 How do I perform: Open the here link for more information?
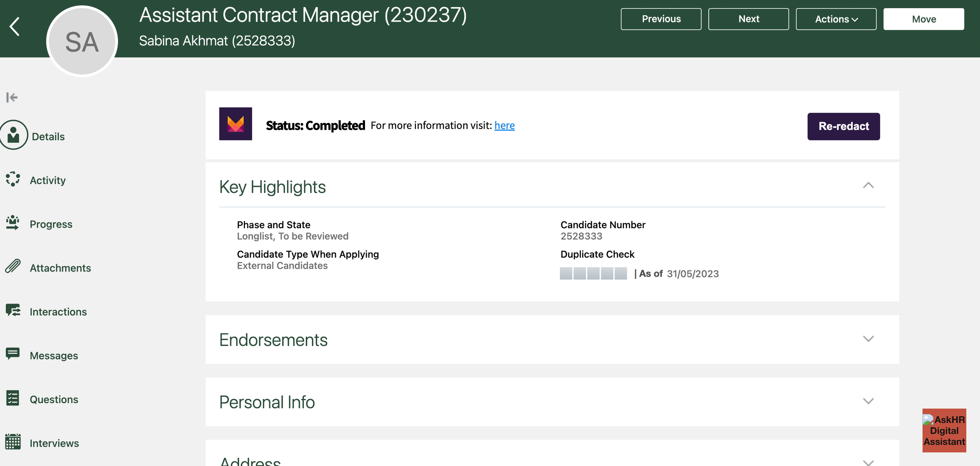[x=505, y=125]
